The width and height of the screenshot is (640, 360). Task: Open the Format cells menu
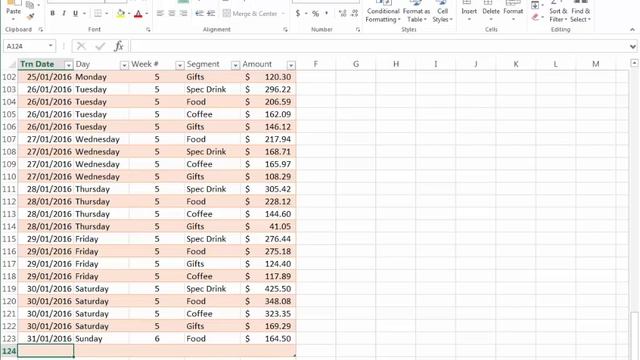pyautogui.click(x=513, y=11)
